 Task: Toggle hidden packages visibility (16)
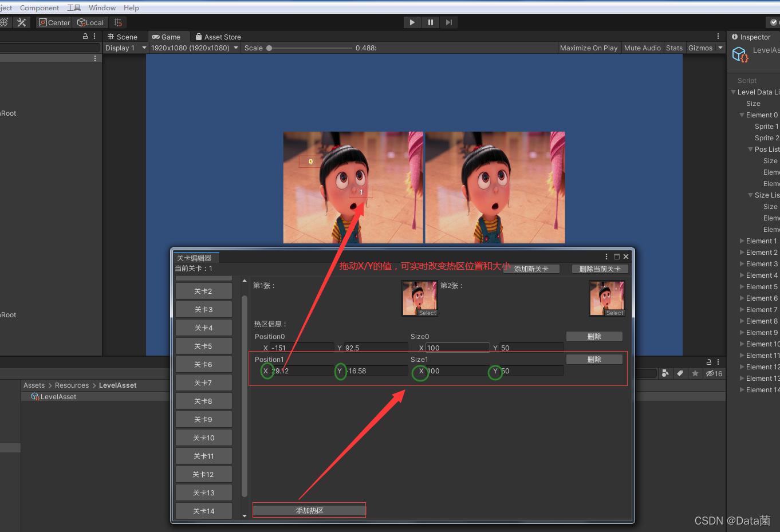[714, 373]
